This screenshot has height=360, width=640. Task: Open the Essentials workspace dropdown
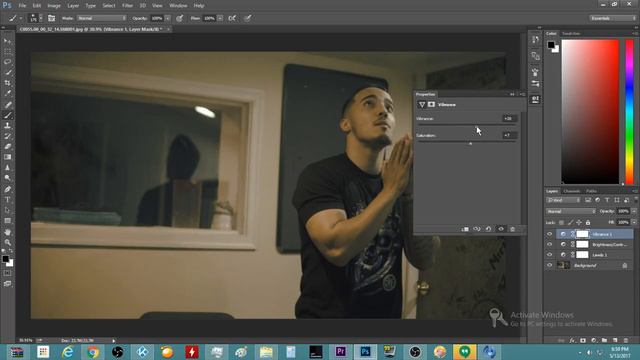pyautogui.click(x=612, y=18)
